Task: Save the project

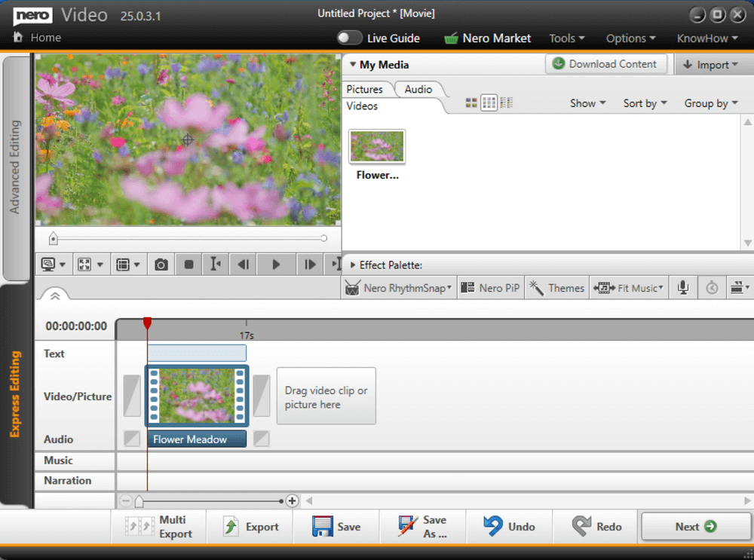Action: click(336, 527)
